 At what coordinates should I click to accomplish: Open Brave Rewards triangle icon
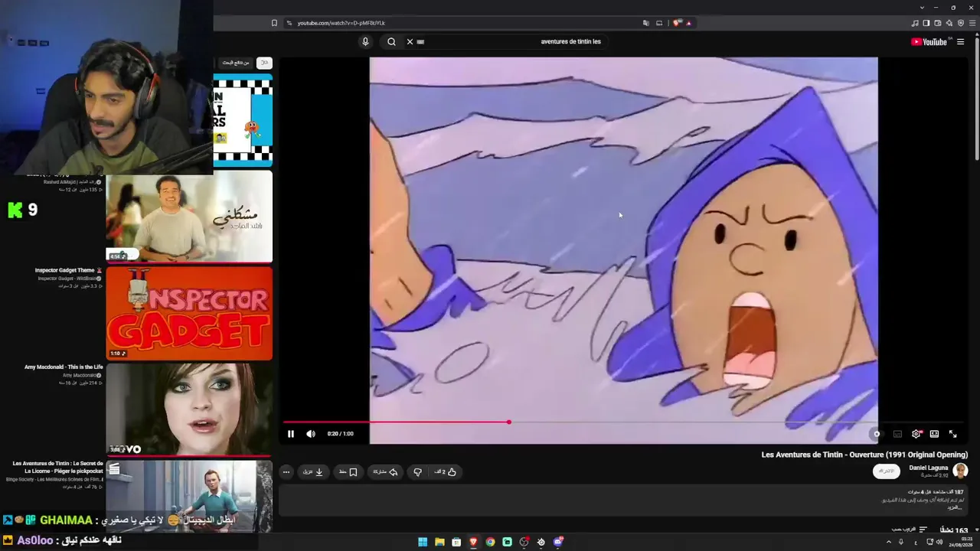point(689,23)
